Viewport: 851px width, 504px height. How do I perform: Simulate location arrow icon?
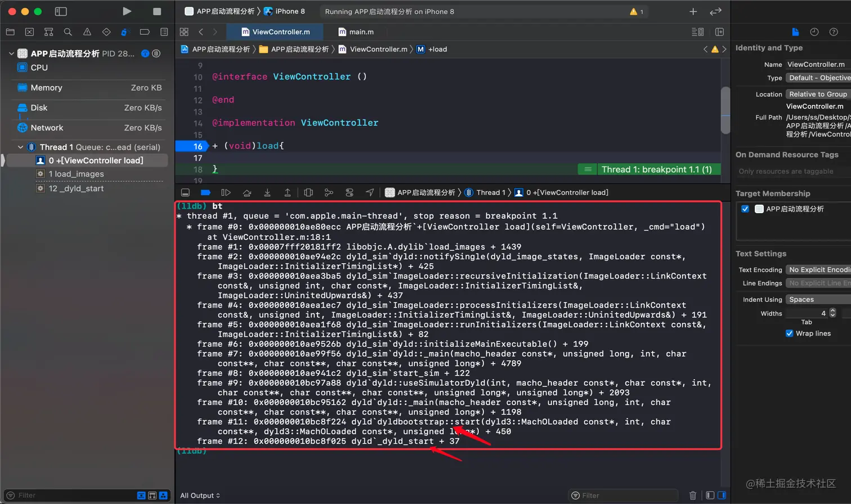(370, 192)
